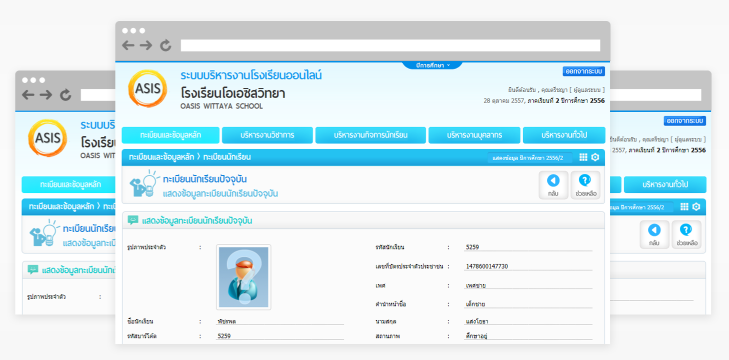This screenshot has height=360, width=729.
Task: Click the ช่วยเหลือ button in the right background window
Action: pos(686,235)
